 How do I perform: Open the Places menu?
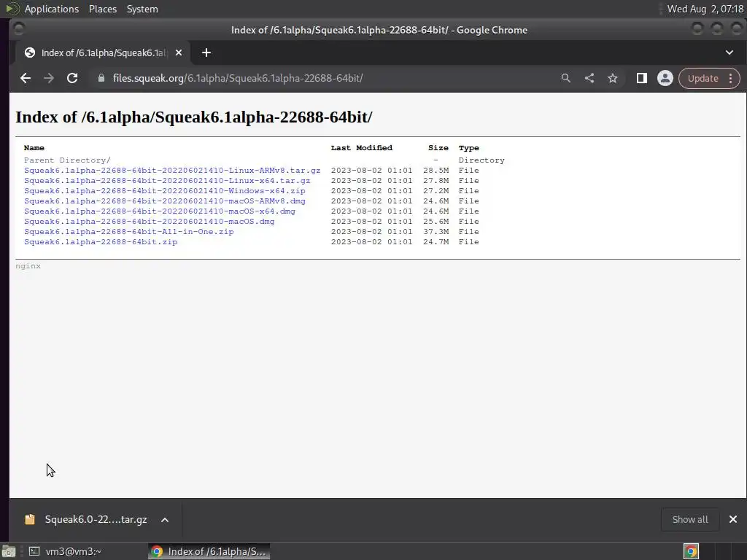pos(102,9)
